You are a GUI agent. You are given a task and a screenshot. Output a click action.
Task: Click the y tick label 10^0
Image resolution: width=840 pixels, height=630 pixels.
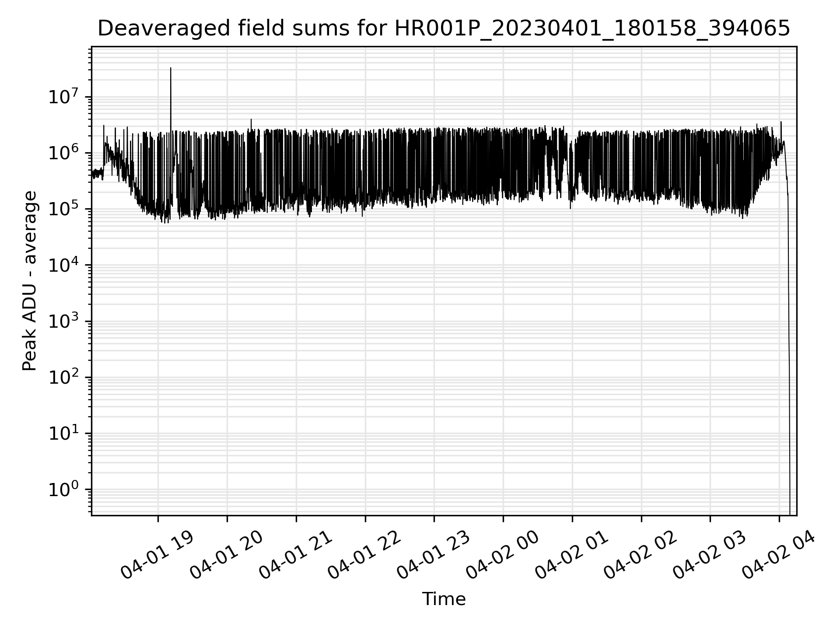(x=64, y=489)
